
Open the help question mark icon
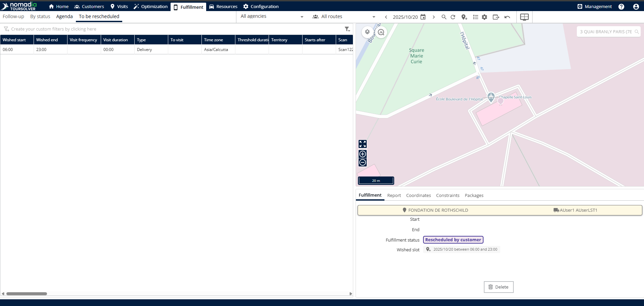point(621,7)
